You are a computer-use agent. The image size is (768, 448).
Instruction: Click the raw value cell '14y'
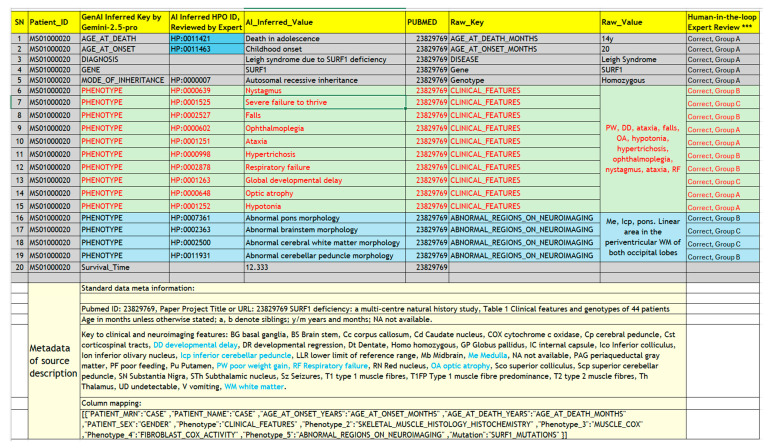(x=643, y=39)
